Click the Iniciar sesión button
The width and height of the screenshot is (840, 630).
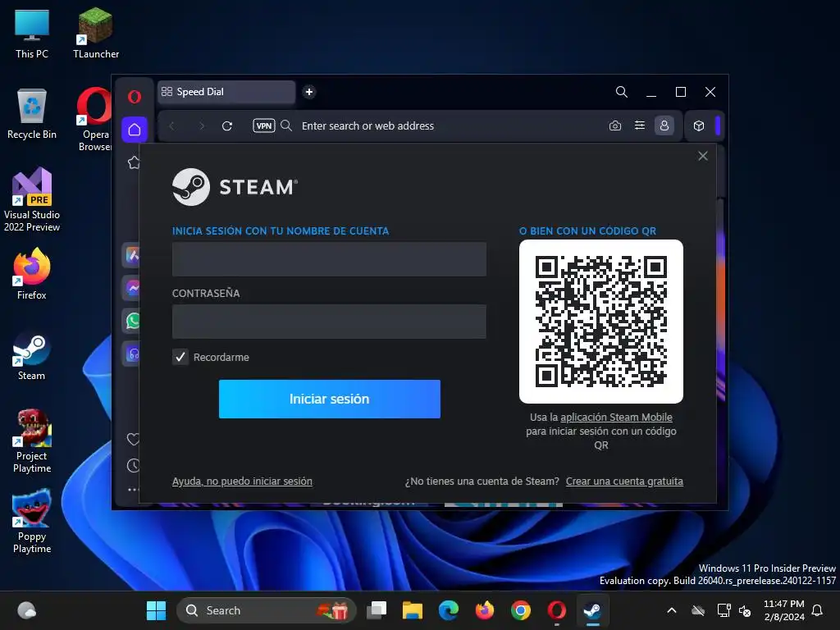click(330, 399)
